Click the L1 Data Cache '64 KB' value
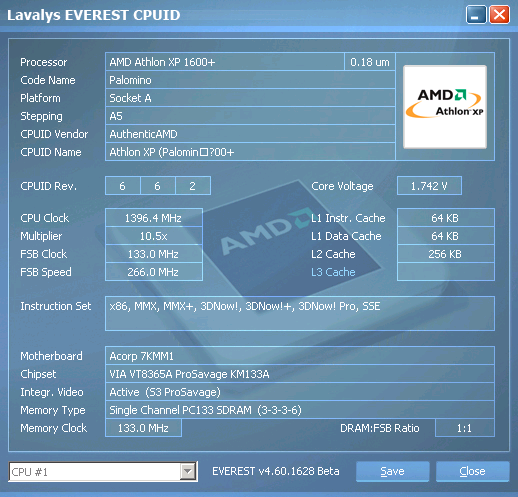518x497 pixels. (446, 236)
